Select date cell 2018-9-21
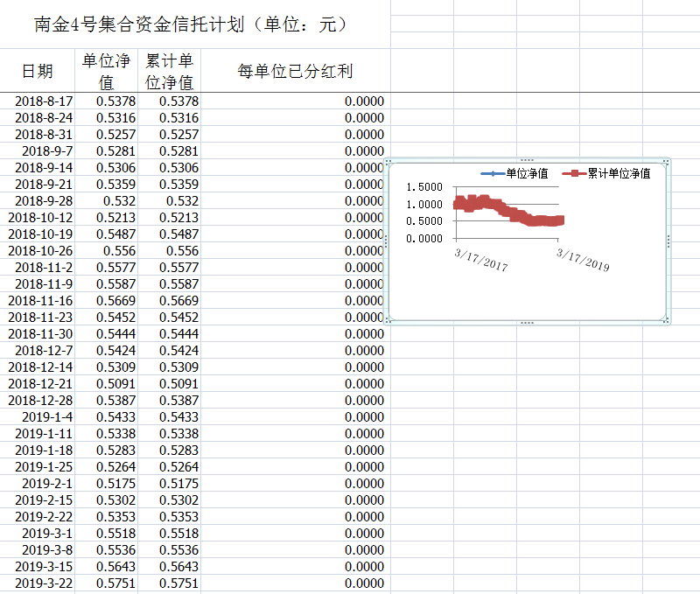The width and height of the screenshot is (700, 594). [x=38, y=185]
